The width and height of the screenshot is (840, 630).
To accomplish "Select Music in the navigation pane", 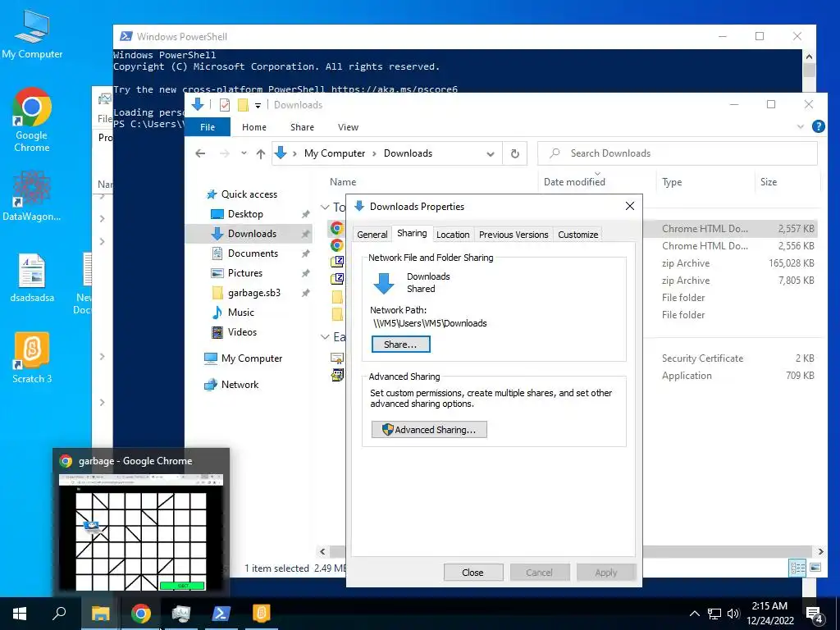I will point(240,313).
